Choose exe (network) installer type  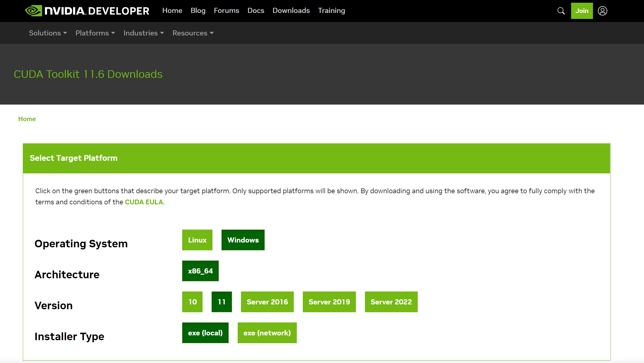(267, 333)
